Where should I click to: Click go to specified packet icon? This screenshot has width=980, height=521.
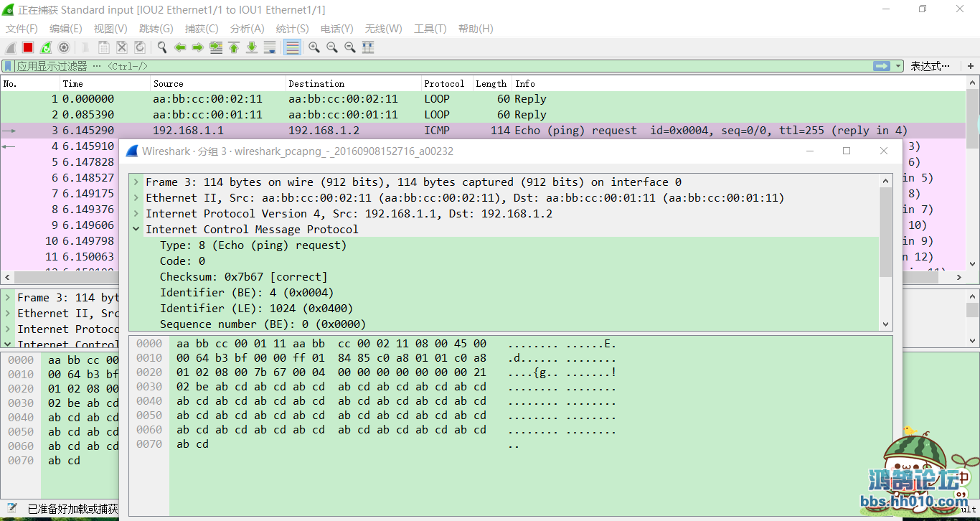(216, 47)
